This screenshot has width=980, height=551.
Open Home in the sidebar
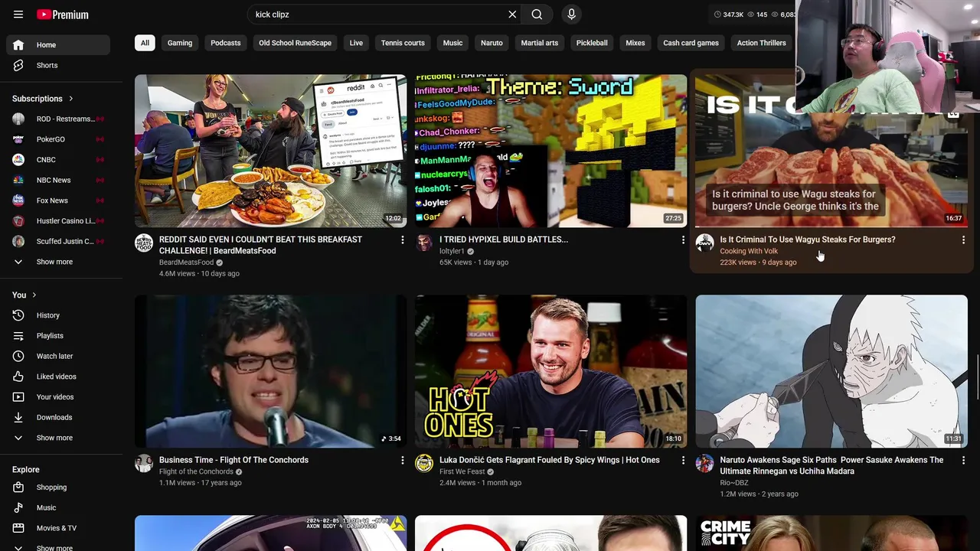(58, 45)
